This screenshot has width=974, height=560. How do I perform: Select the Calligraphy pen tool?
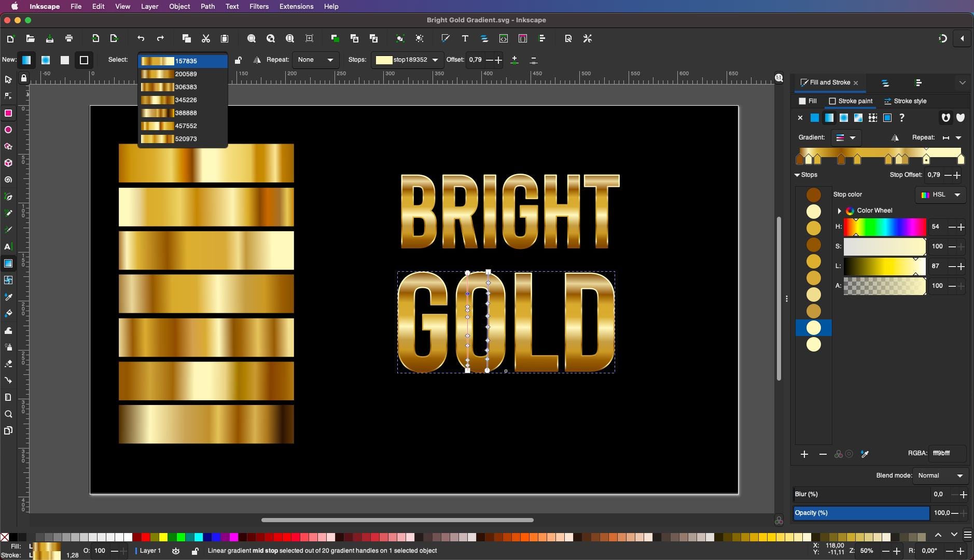8,230
